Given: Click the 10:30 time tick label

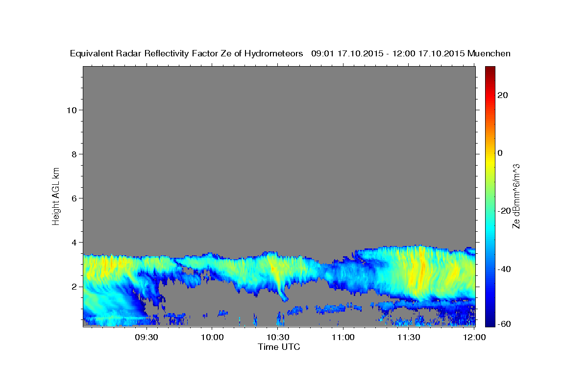Looking at the screenshot, I should coord(278,337).
